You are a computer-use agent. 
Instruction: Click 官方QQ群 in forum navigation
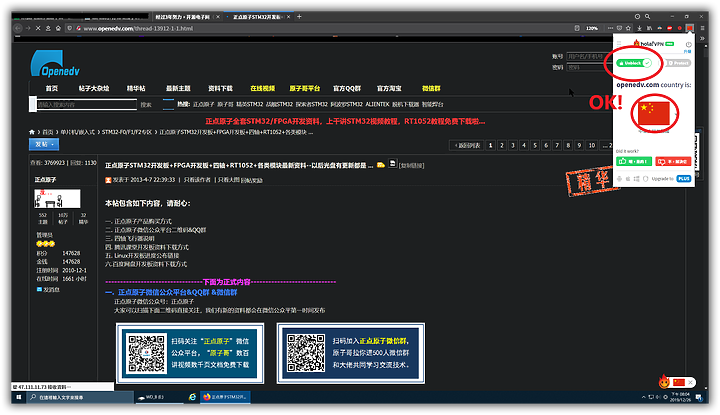[x=347, y=88]
